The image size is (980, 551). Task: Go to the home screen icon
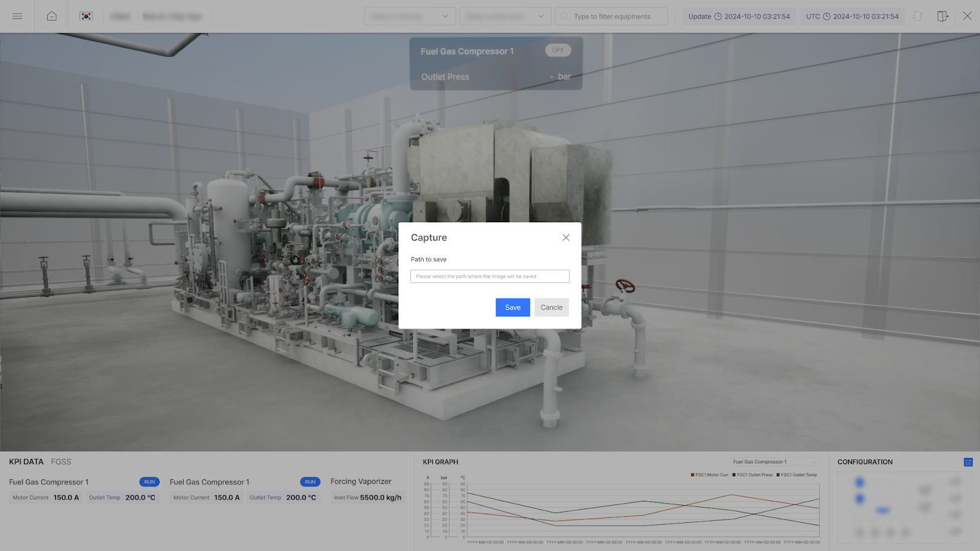tap(52, 17)
